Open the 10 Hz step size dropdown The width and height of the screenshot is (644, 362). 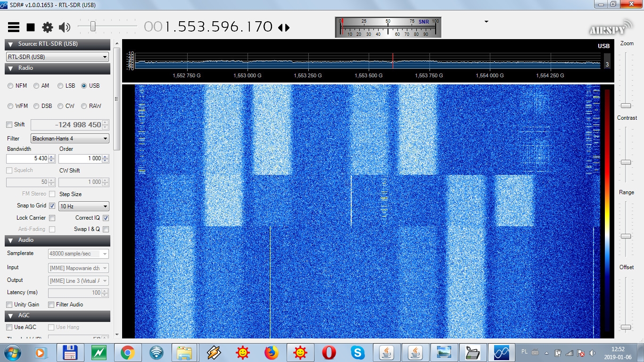click(x=84, y=206)
